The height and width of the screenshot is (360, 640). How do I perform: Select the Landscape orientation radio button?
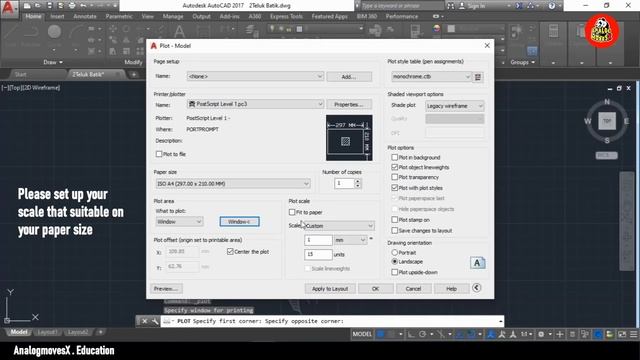tap(394, 261)
